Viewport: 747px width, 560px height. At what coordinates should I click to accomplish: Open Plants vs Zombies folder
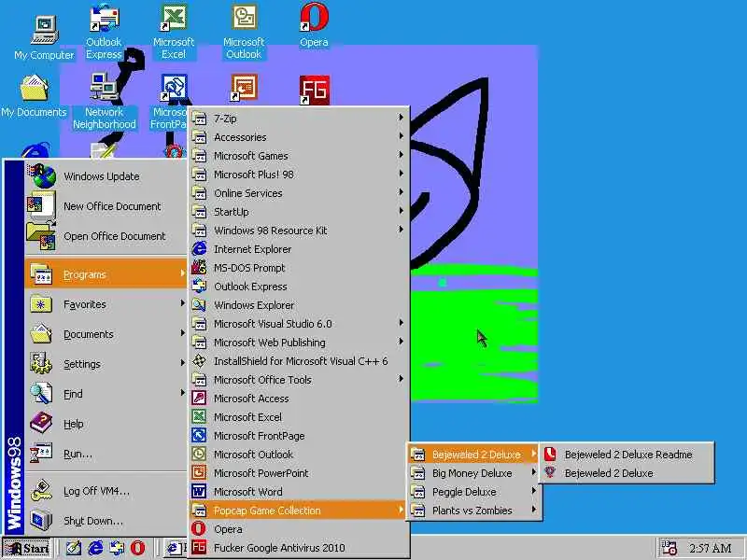pos(474,511)
